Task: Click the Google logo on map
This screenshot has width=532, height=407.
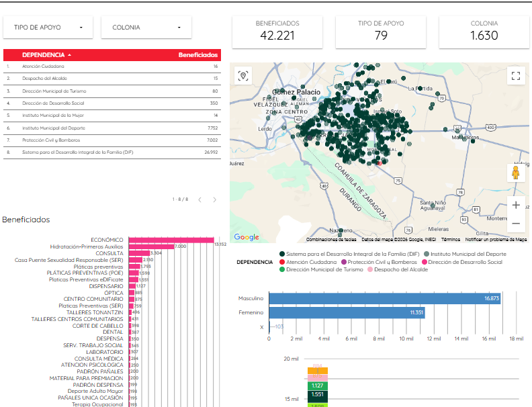Action: [247, 237]
